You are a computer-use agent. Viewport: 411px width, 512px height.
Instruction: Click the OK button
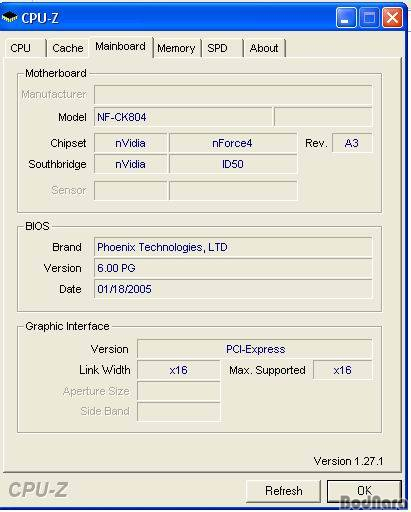coord(364,491)
